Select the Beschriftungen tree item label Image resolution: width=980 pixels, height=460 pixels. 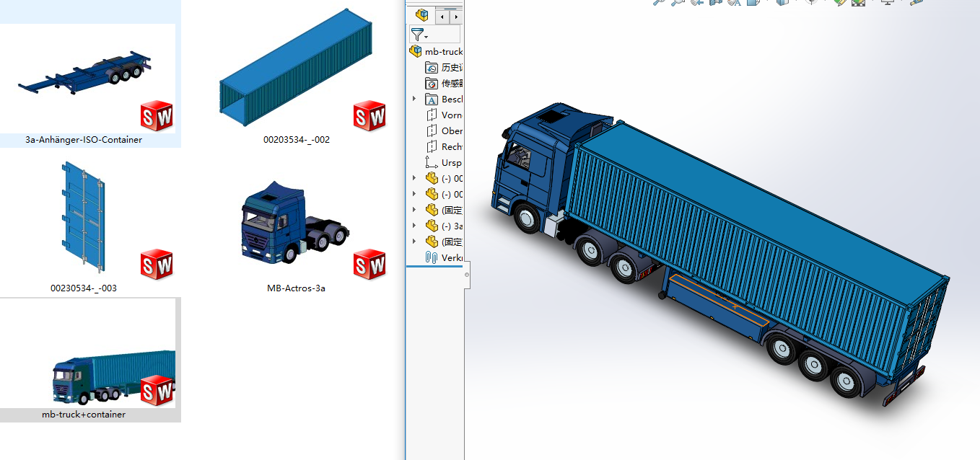pos(452,99)
